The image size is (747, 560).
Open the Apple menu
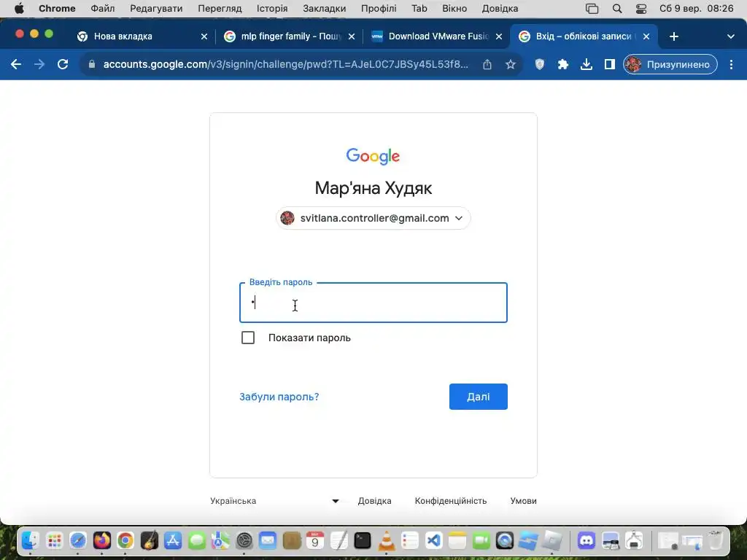[x=19, y=9]
